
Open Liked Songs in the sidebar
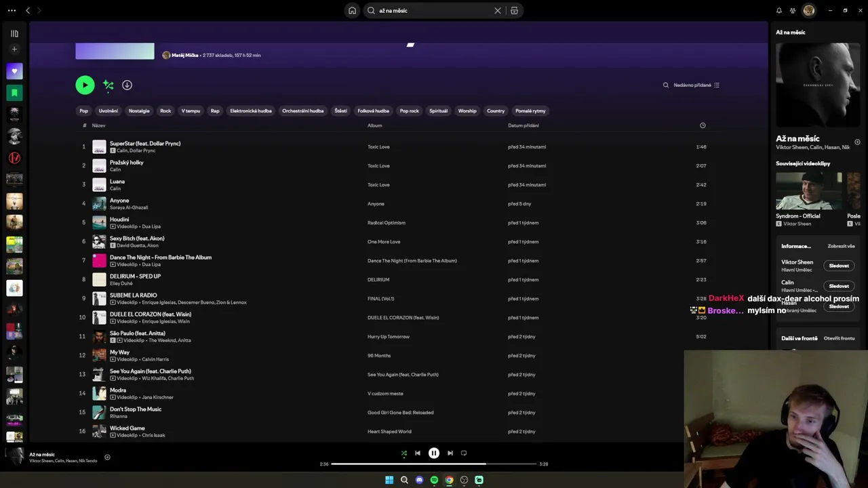[x=14, y=71]
